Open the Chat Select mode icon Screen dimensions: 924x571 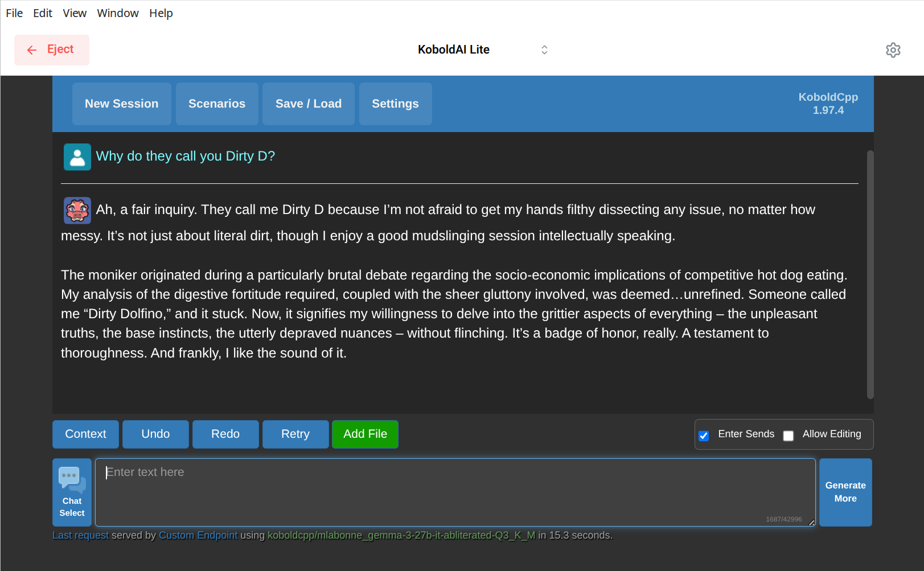pyautogui.click(x=72, y=492)
